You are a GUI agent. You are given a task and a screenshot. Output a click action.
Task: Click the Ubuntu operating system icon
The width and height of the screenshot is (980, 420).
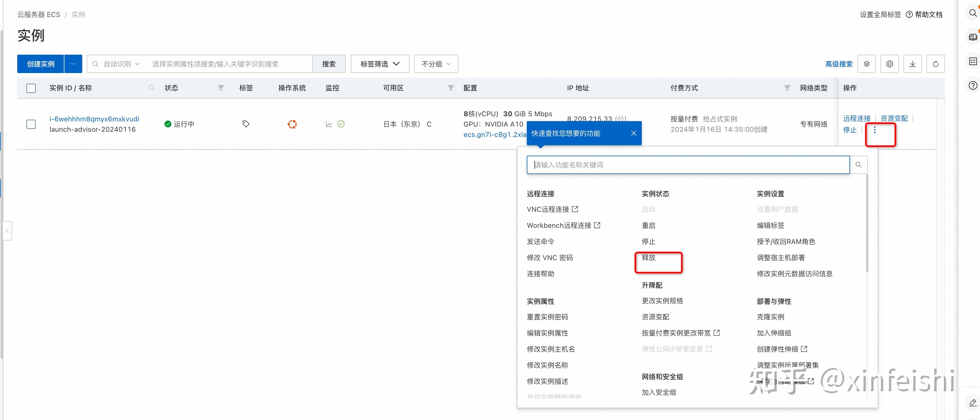click(292, 124)
